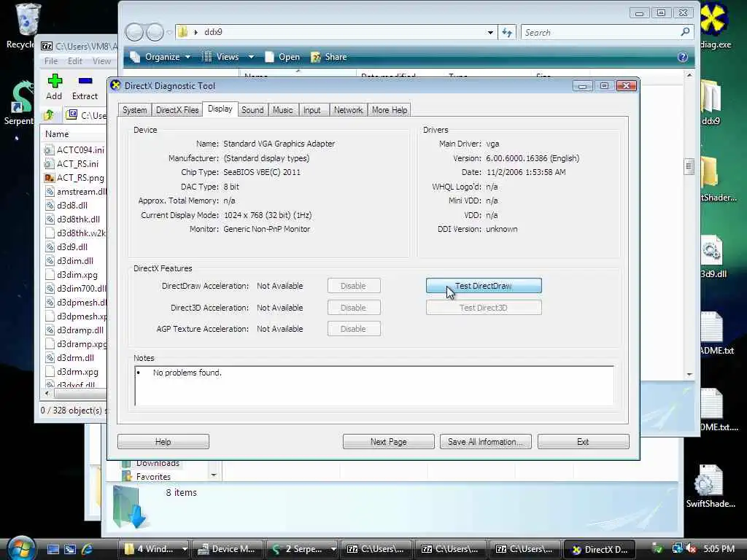Open the 7-Zip Edit menu

pyautogui.click(x=75, y=61)
